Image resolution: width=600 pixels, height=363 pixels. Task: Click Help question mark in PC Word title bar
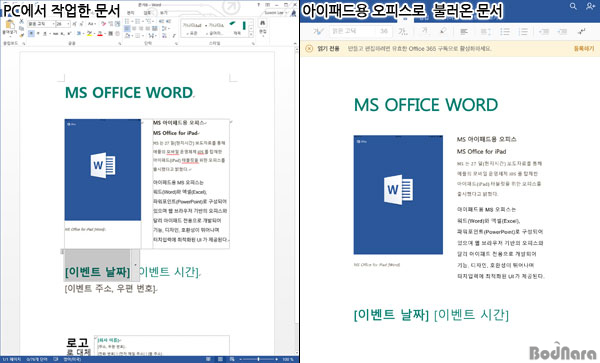[258, 5]
